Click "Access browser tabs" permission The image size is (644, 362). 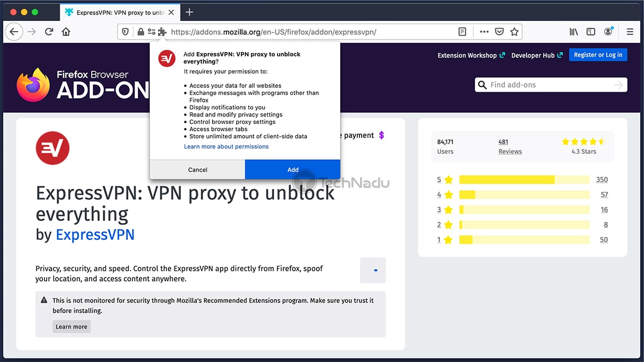[217, 129]
